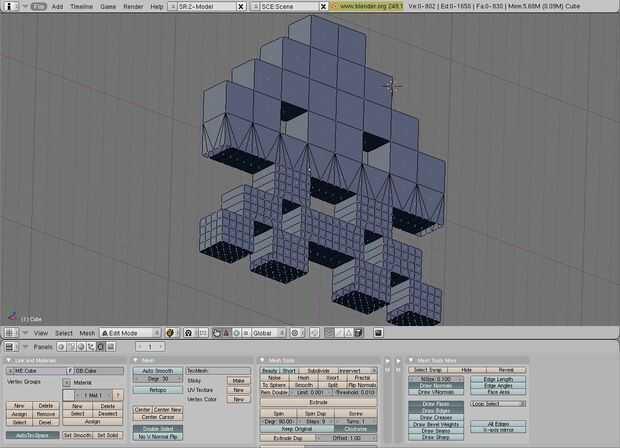Click the Center Cursor button
The width and height of the screenshot is (620, 448).
pyautogui.click(x=158, y=417)
